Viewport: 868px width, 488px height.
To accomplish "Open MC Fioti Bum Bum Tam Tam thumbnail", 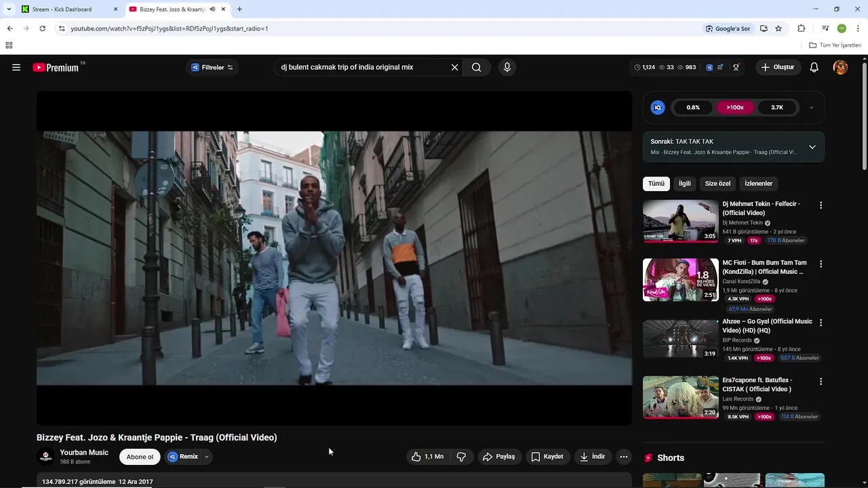I will (x=680, y=280).
